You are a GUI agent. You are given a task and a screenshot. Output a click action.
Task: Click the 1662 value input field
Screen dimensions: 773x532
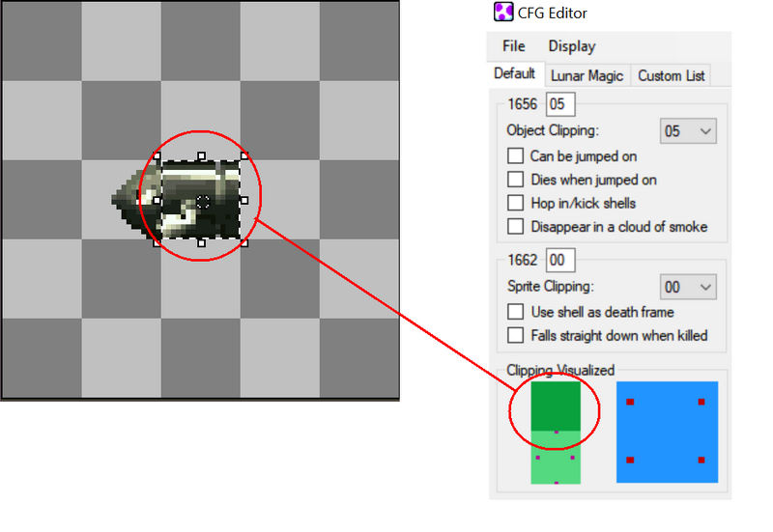pyautogui.click(x=560, y=260)
